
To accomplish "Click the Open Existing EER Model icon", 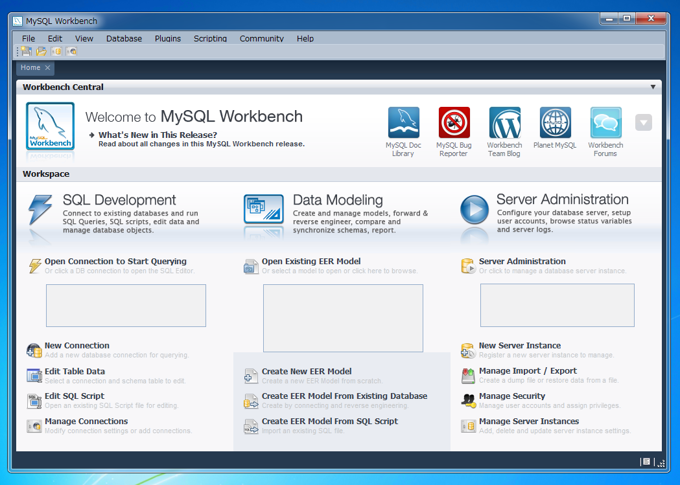I will point(251,266).
